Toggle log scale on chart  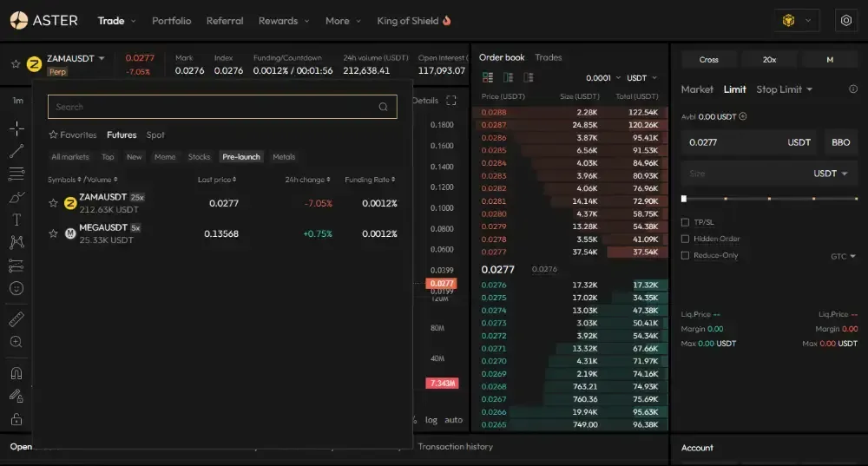pos(431,419)
